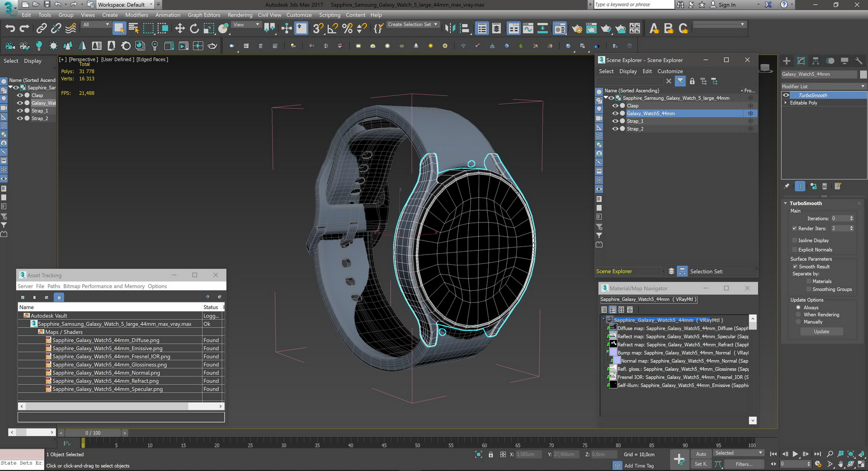Open the Graph Editors menu

point(204,15)
